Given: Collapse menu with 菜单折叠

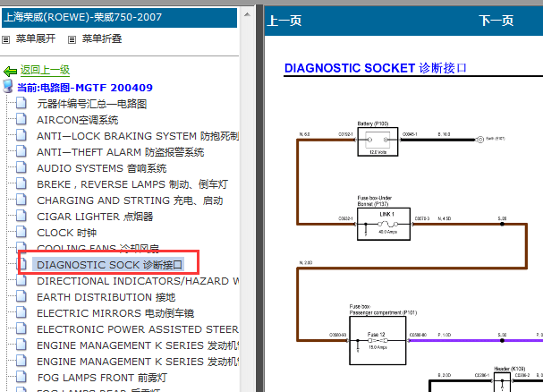Looking at the screenshot, I should (102, 38).
